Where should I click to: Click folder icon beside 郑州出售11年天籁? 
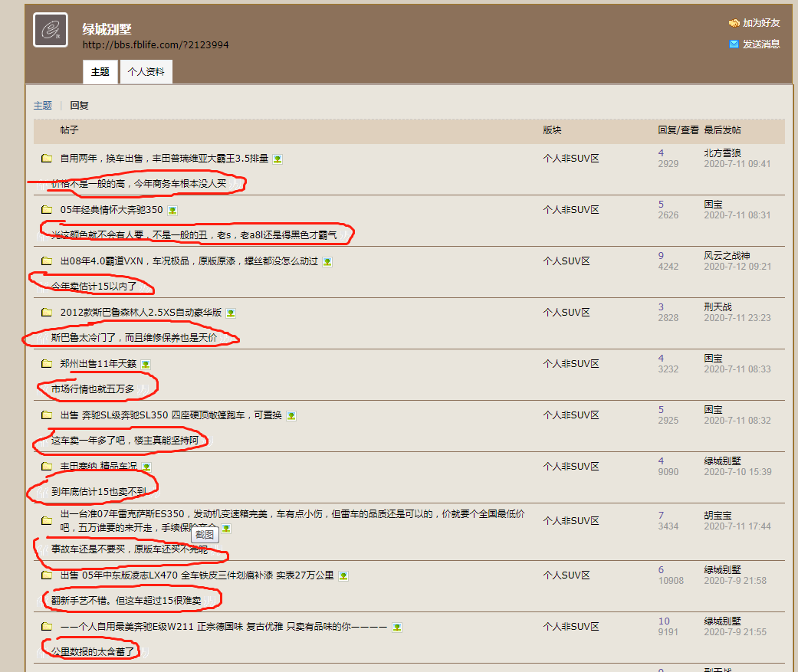(47, 364)
